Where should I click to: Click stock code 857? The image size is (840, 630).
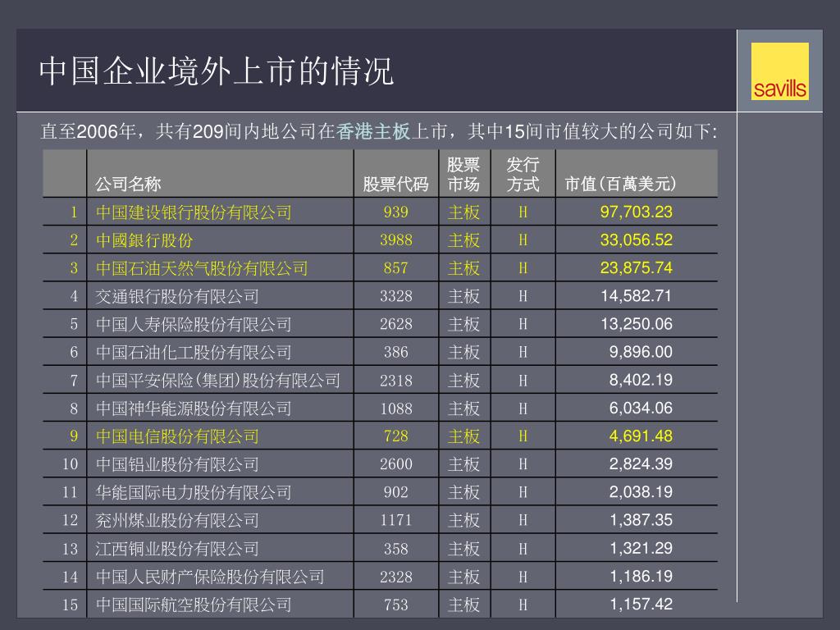click(396, 268)
